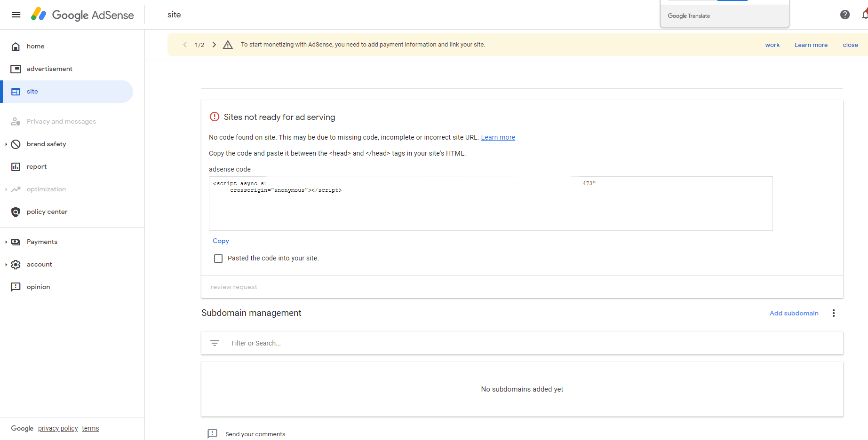Click the report chart icon

(16, 166)
